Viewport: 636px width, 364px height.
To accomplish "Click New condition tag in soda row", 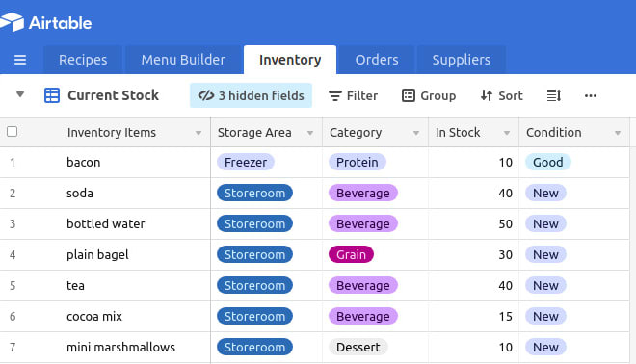I will click(x=545, y=193).
